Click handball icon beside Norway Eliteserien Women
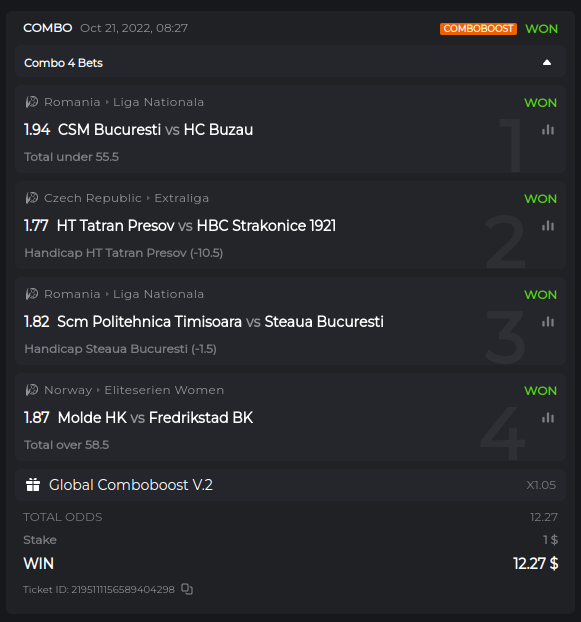The height and width of the screenshot is (622, 581). (x=32, y=390)
